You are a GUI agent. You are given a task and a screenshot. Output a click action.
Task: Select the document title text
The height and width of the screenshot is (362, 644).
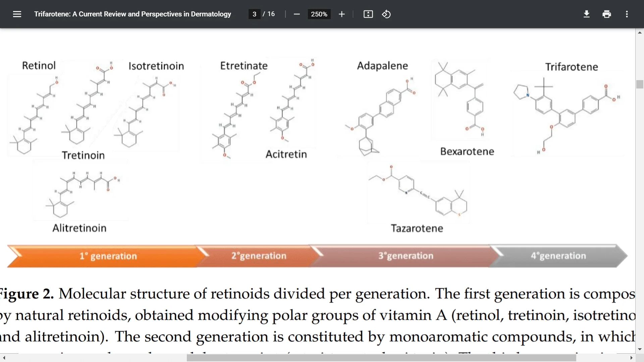click(x=132, y=14)
